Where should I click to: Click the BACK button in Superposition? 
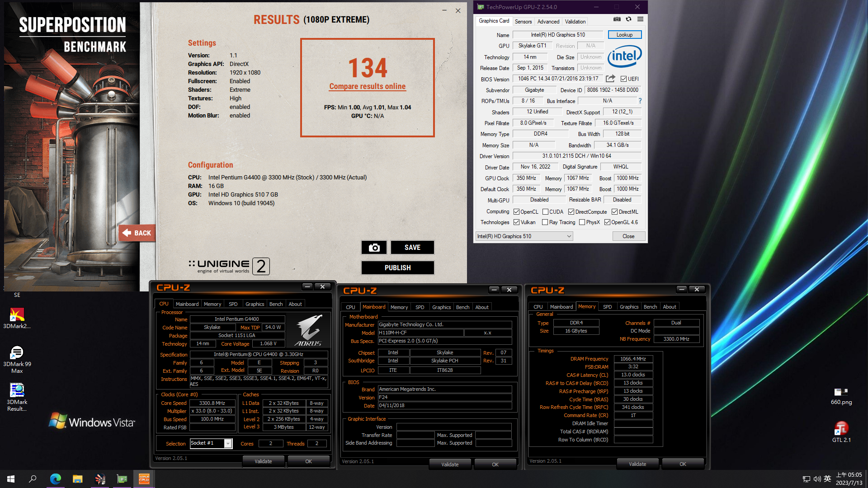click(x=137, y=233)
